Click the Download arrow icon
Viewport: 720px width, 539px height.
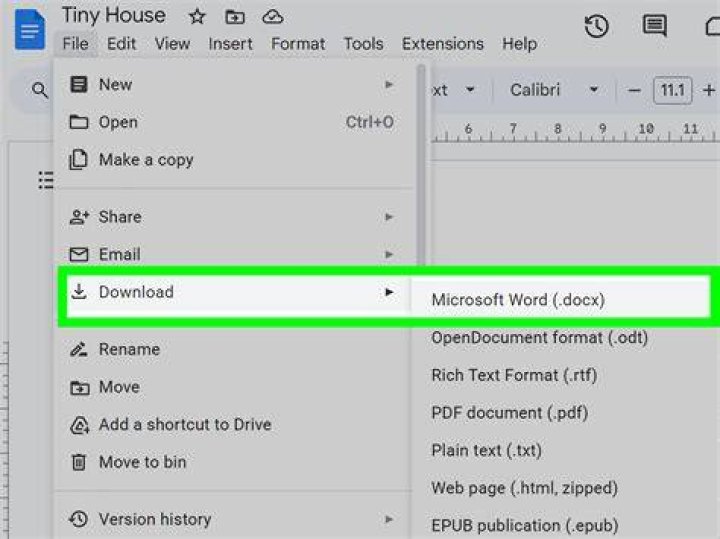(x=79, y=291)
